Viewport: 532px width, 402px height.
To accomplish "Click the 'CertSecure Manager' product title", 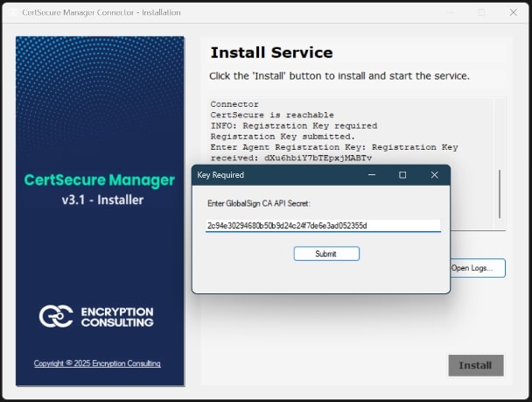I will (x=100, y=180).
